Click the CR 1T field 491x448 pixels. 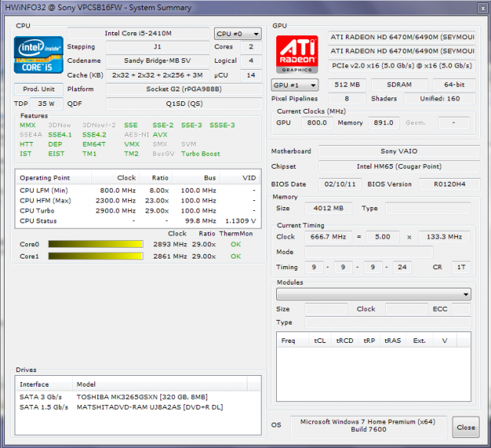(461, 267)
